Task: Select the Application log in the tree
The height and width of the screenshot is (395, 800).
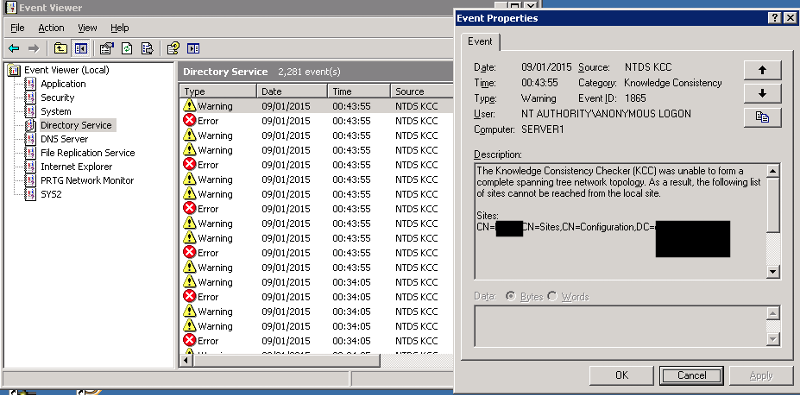Action: pyautogui.click(x=63, y=84)
